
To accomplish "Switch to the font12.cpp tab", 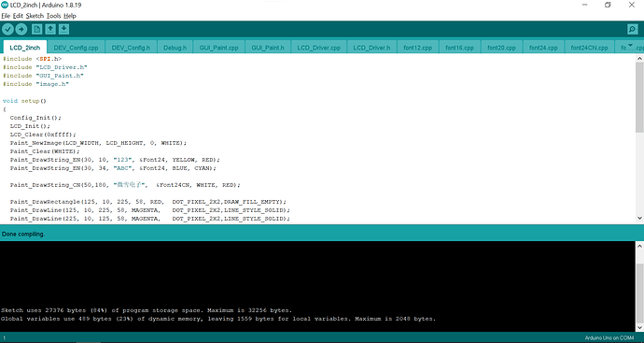I will coord(418,48).
